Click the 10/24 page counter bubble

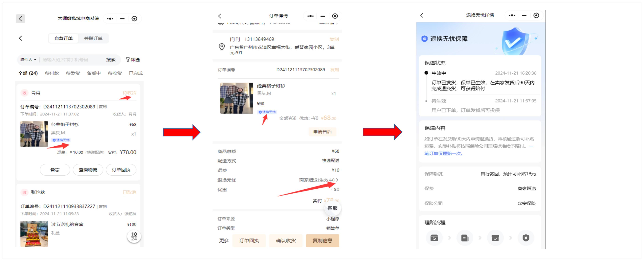tap(134, 236)
